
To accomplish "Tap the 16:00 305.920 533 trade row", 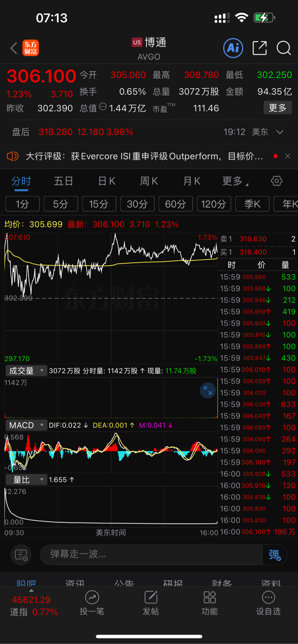I will pos(258,474).
